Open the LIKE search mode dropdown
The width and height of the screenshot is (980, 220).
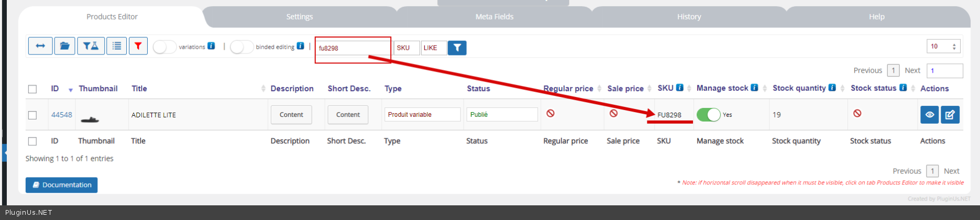[x=433, y=48]
